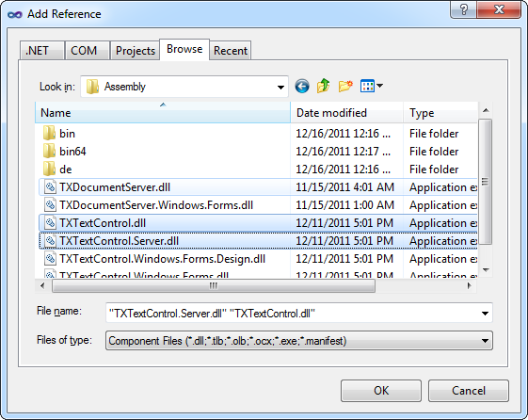Sort by the Type column header
The width and height of the screenshot is (528, 420).
point(440,112)
